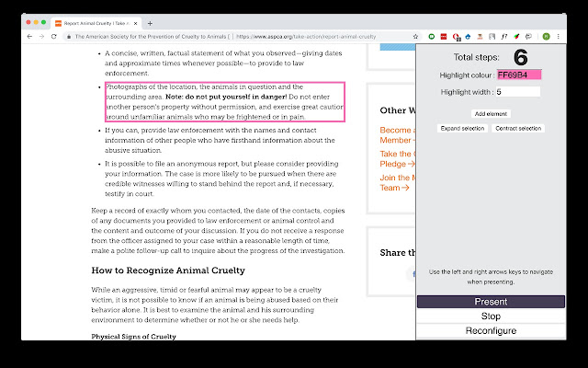
Task: Click the Highlight colour FF69B4 field
Action: point(519,75)
